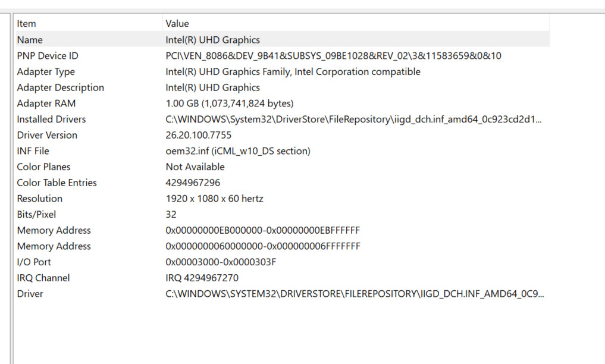Select the INF File row label

coord(33,150)
